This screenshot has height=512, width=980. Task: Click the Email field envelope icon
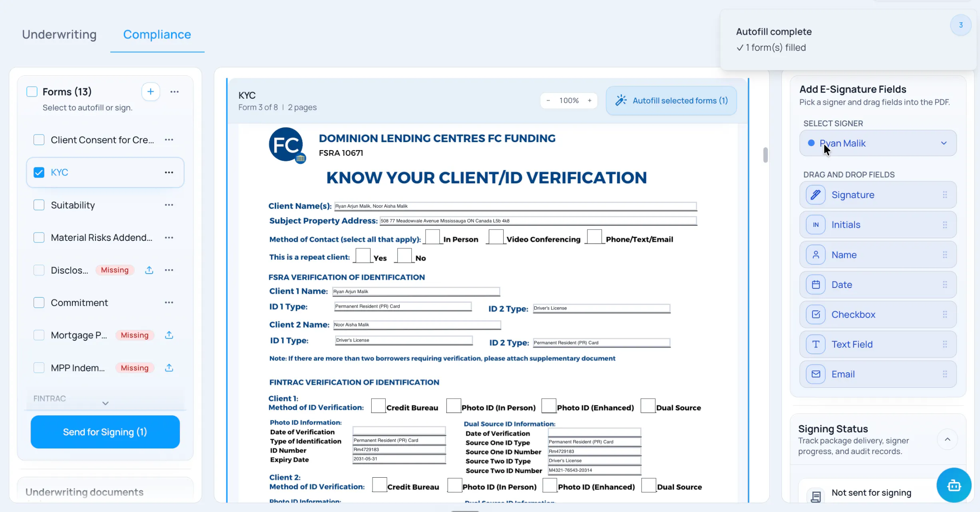point(816,374)
